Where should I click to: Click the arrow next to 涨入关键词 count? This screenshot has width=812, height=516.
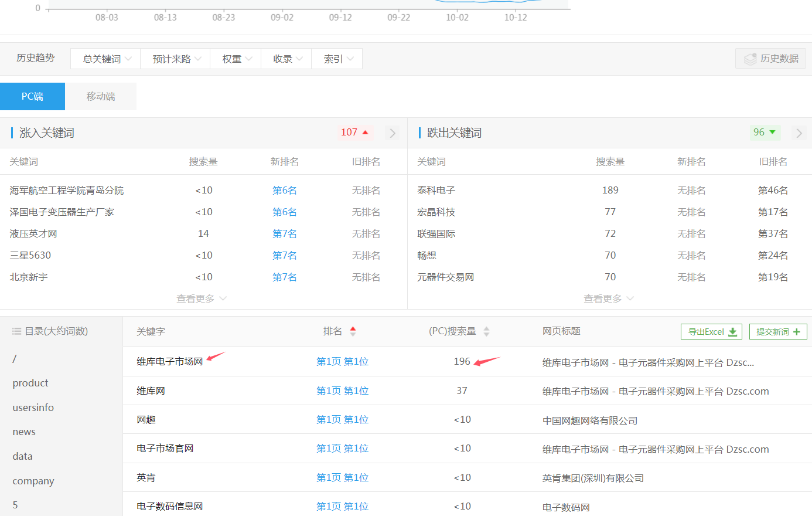(x=393, y=133)
